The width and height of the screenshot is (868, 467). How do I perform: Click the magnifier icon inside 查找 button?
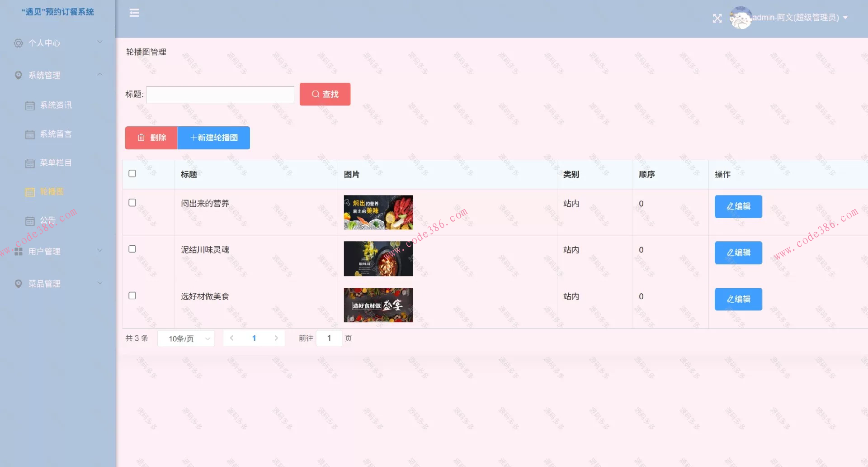coord(316,94)
